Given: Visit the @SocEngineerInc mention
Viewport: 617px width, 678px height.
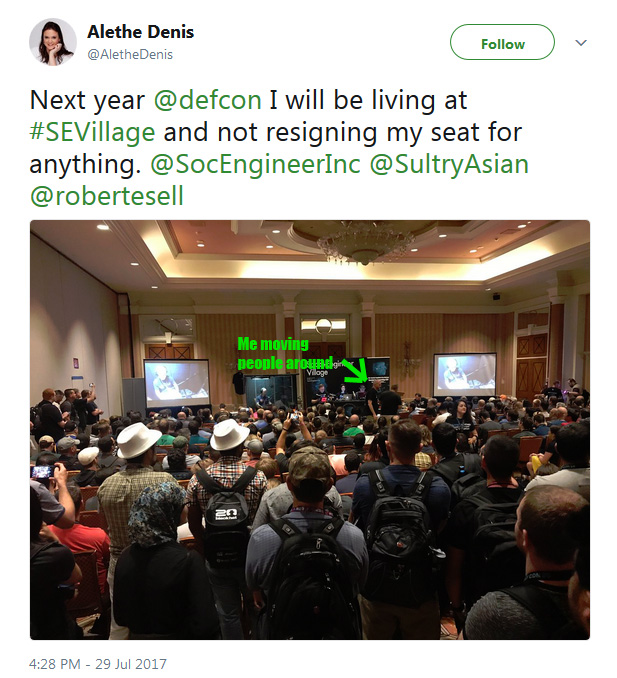Looking at the screenshot, I should [x=255, y=164].
